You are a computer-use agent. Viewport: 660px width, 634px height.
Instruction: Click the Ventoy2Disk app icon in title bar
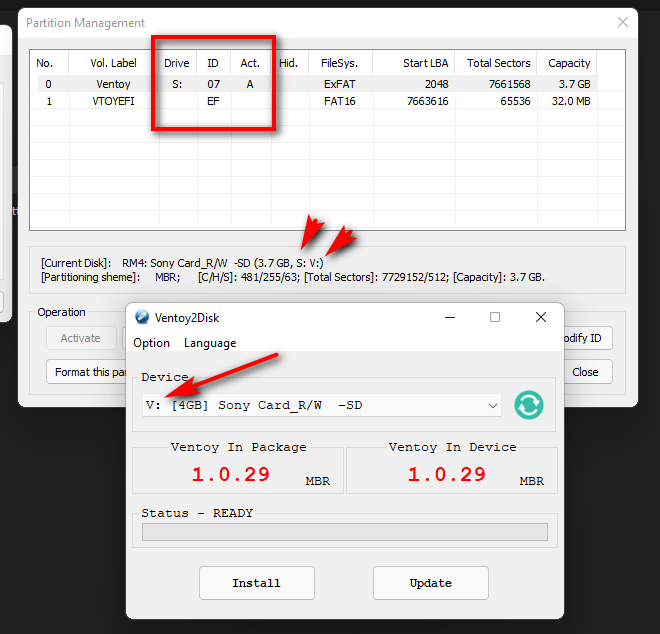click(x=142, y=317)
